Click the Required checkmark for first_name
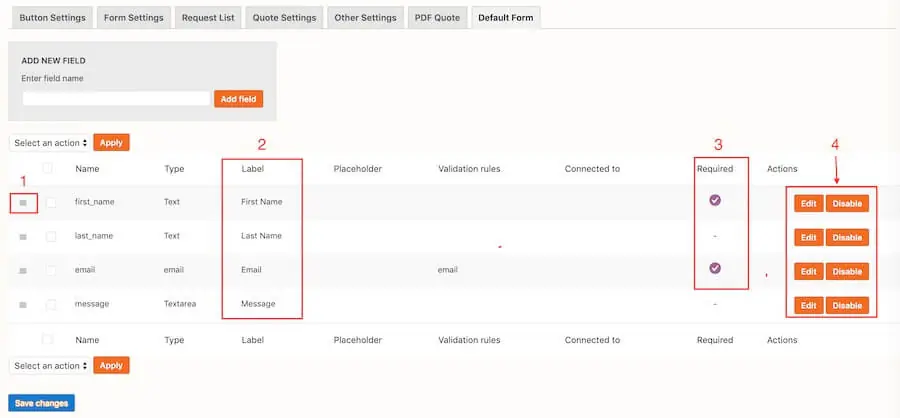The height and width of the screenshot is (418, 900). 715,200
